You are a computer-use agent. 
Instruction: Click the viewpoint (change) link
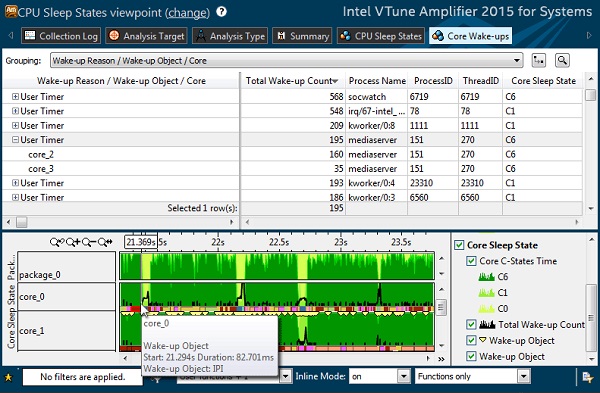tap(188, 13)
